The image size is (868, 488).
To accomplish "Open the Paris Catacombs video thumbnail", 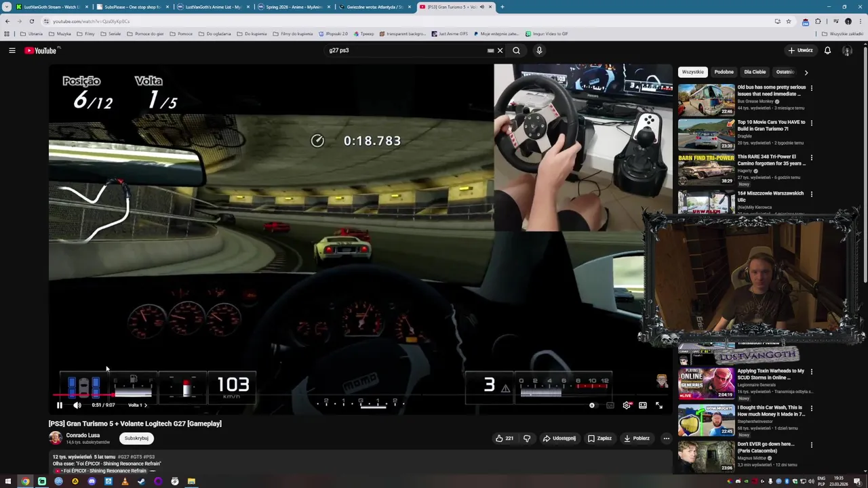I will tap(706, 456).
